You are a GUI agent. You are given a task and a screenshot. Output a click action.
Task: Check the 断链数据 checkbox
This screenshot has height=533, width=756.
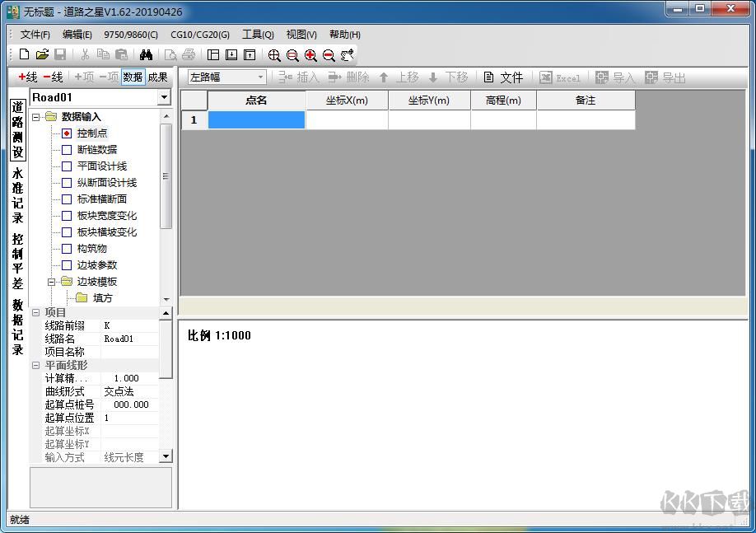tap(67, 150)
